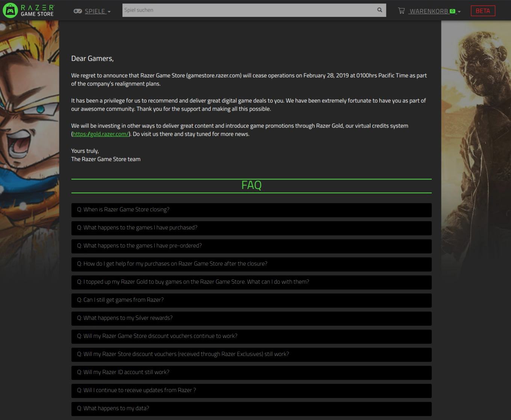Click 'The Razer Game Store team' signature
The width and height of the screenshot is (511, 420).
pyautogui.click(x=106, y=159)
